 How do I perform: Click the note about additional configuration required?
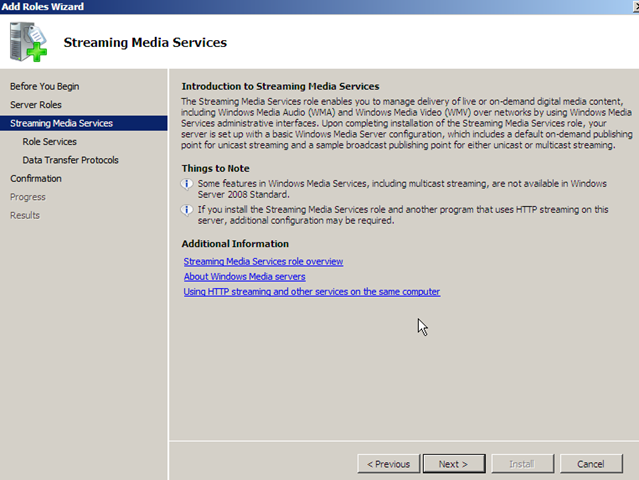click(403, 215)
